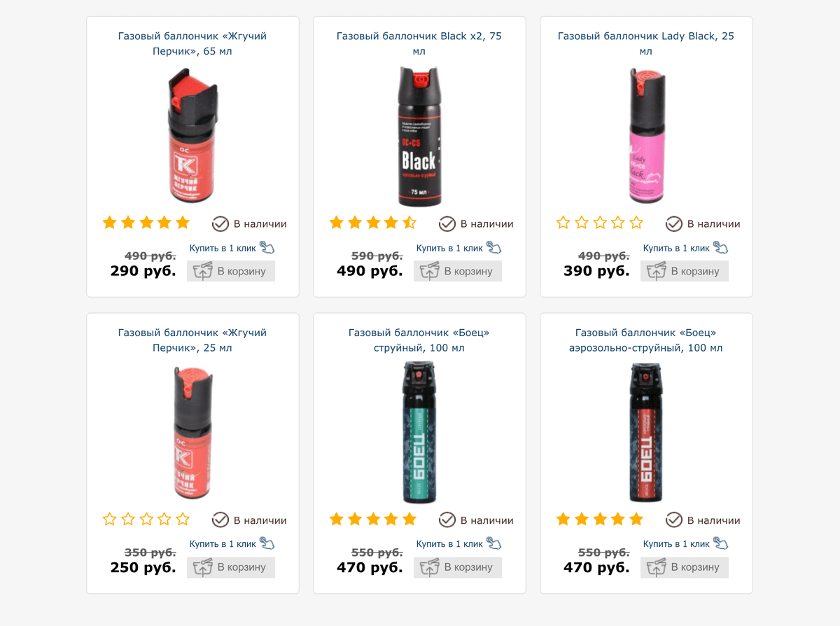The width and height of the screenshot is (840, 626).
Task: Click the cart icon for Black x2 75 ml
Action: (x=429, y=271)
